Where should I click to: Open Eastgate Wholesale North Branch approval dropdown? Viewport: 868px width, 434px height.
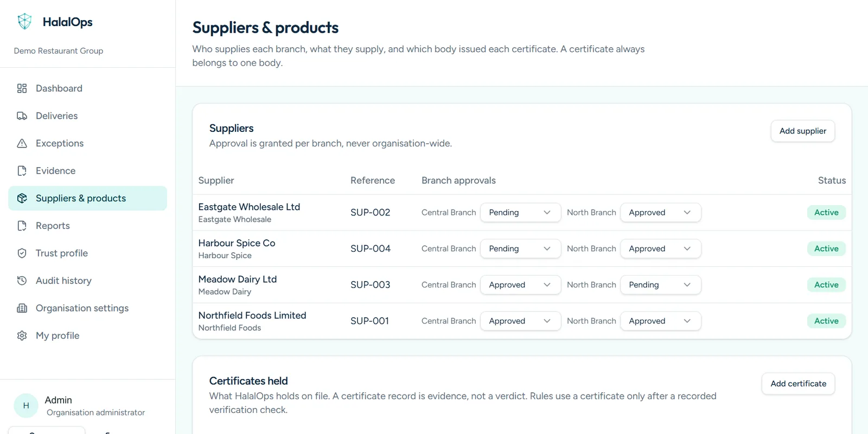pos(661,213)
